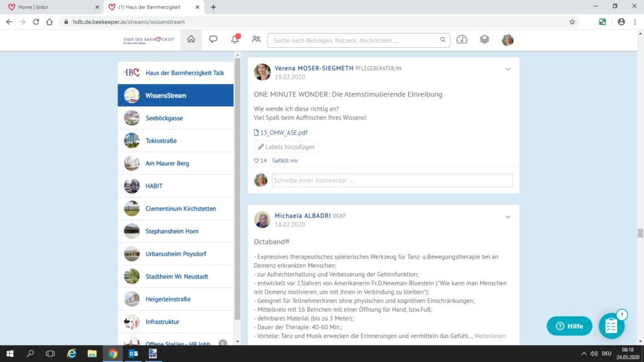644x362 pixels.
Task: Click the Hilfe help button
Action: coord(569,326)
